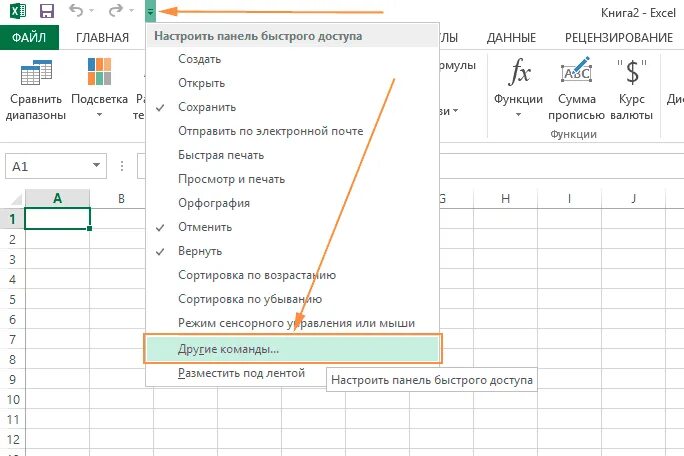Screen dimensions: 684x456
Task: Enable Быстрая печать in the menu
Action: click(x=292, y=155)
